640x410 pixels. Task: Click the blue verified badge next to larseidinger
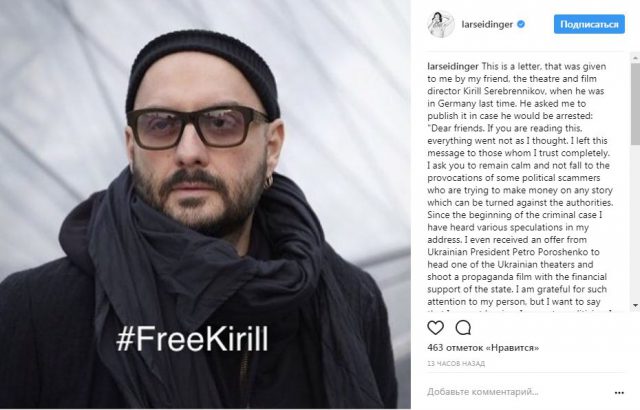coord(521,24)
